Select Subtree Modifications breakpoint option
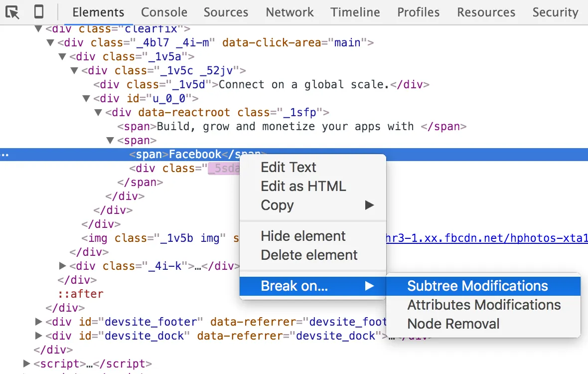This screenshot has height=374, width=588. pyautogui.click(x=477, y=286)
